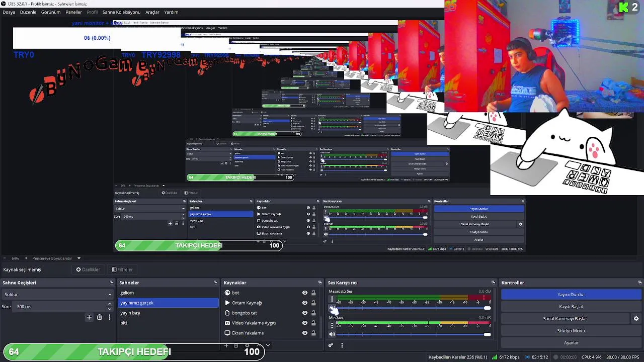The width and height of the screenshot is (644, 362).
Task: Open Pencereye Boyutlandır scaling dropdown
Action: [x=78, y=258]
